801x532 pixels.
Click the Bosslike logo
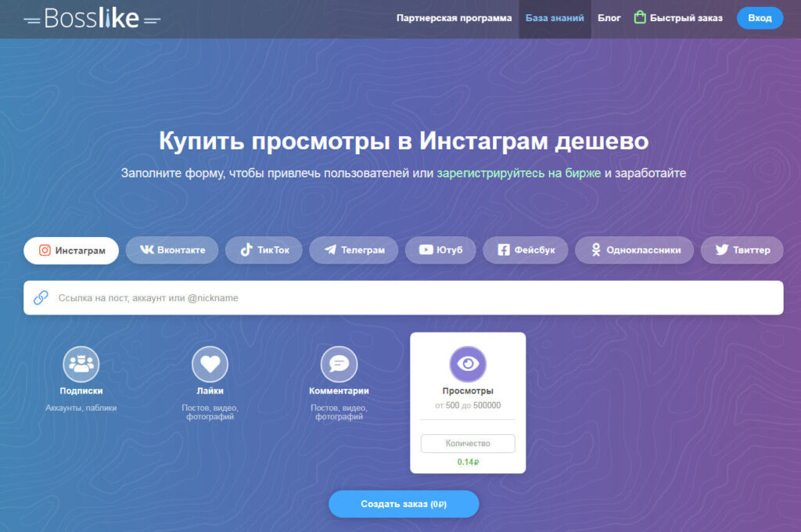tap(92, 18)
